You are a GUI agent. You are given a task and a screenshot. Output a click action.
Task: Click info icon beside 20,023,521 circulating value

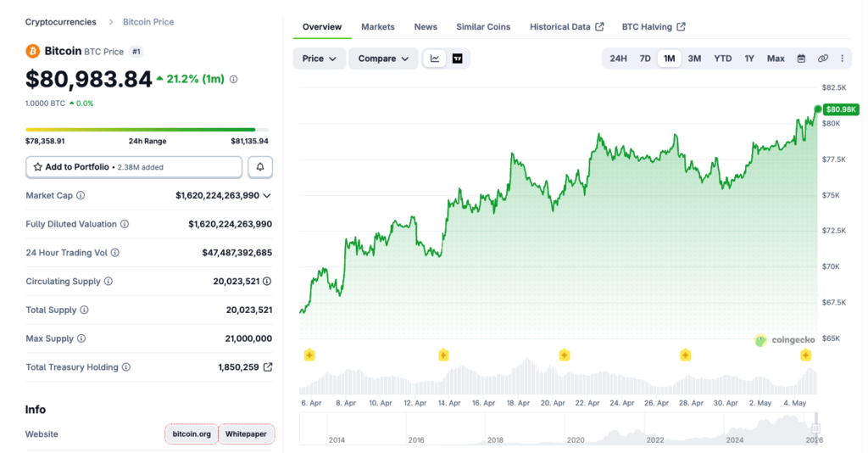tap(267, 282)
